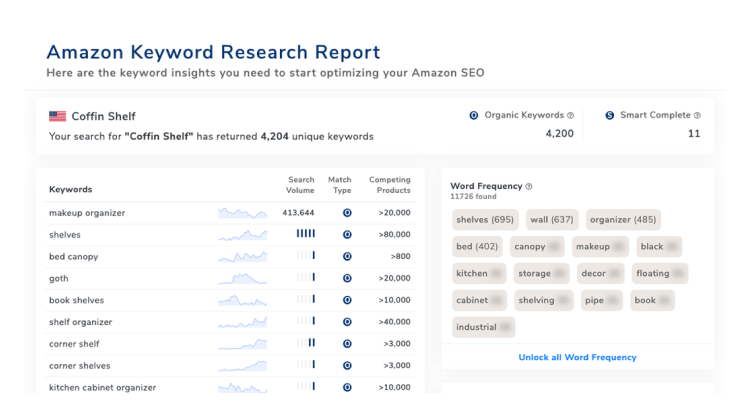Click the 'shelf organizer' keyword
Image resolution: width=750 pixels, height=417 pixels.
[x=80, y=322]
